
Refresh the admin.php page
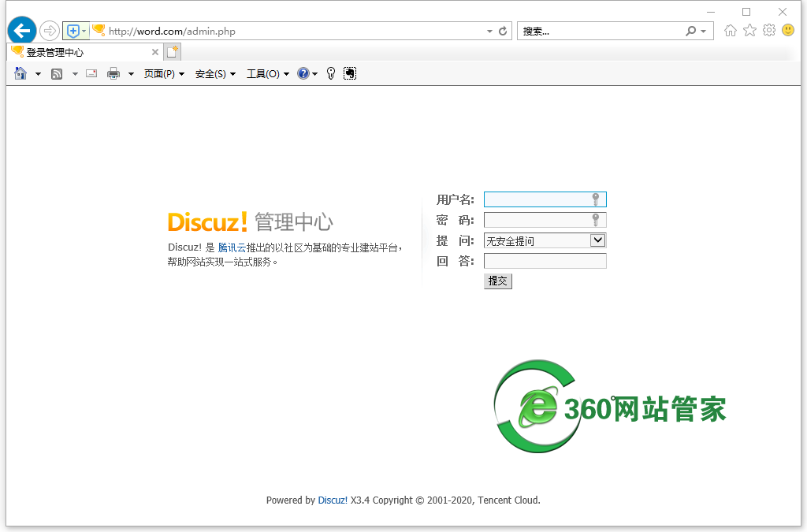pyautogui.click(x=503, y=32)
